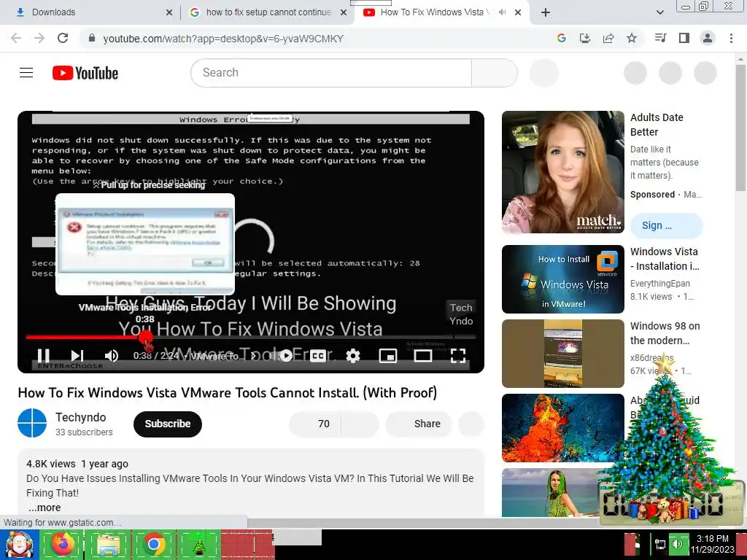Skip to the next video
The height and width of the screenshot is (560, 747).
[77, 355]
